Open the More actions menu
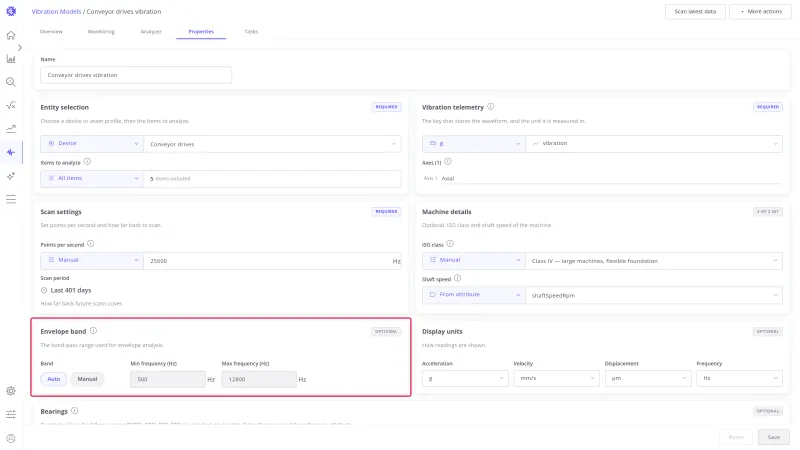Image resolution: width=800 pixels, height=450 pixels. 760,11
